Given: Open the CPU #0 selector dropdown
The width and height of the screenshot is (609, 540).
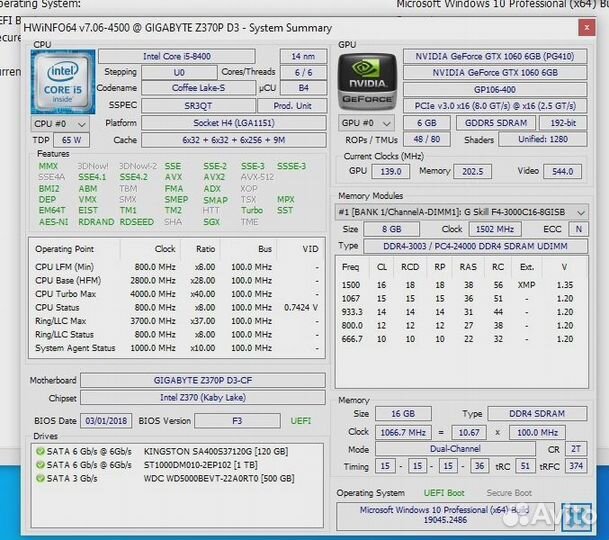Looking at the screenshot, I should [59, 124].
